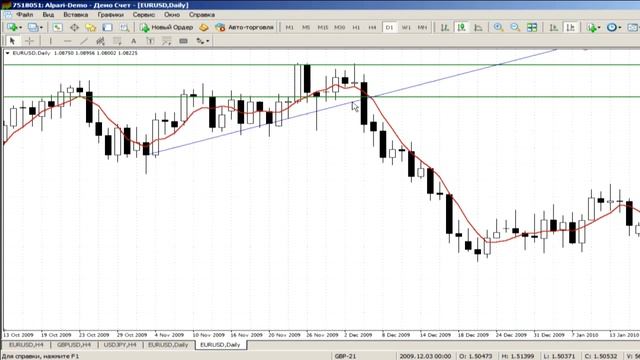Viewport: 640px width, 360px height.
Task: Collapse triangle beside EURUSD,Daily chart title
Action: tap(7, 53)
